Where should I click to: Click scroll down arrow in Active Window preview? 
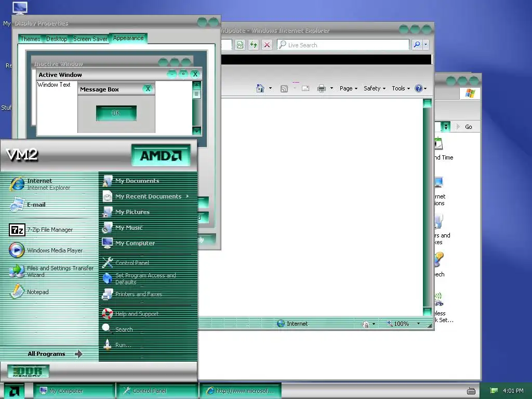tap(196, 130)
